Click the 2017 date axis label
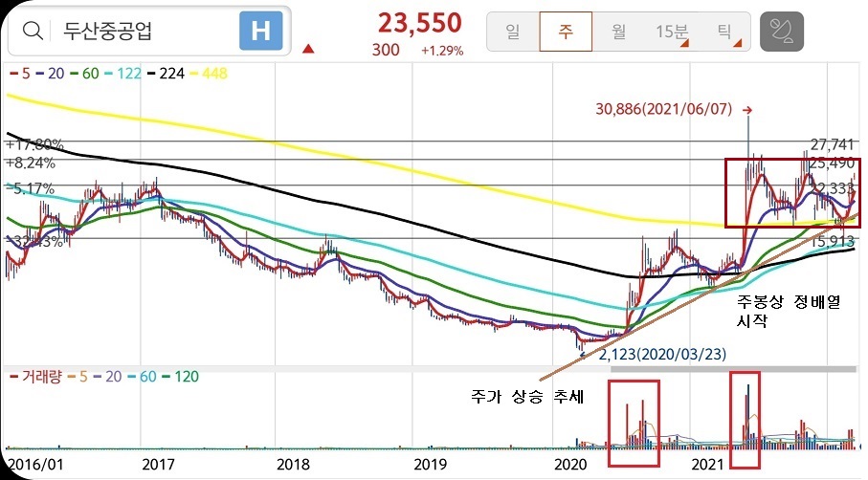The height and width of the screenshot is (480, 868). pyautogui.click(x=158, y=464)
